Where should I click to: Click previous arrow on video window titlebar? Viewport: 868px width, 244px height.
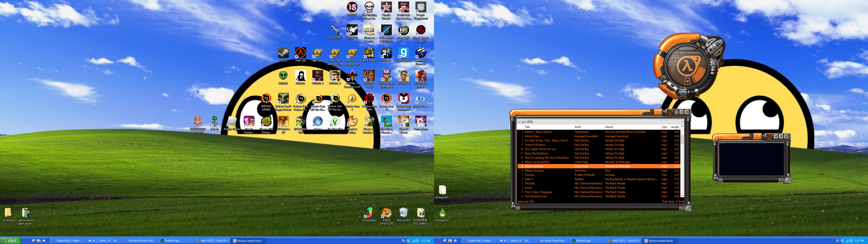pyautogui.click(x=776, y=136)
